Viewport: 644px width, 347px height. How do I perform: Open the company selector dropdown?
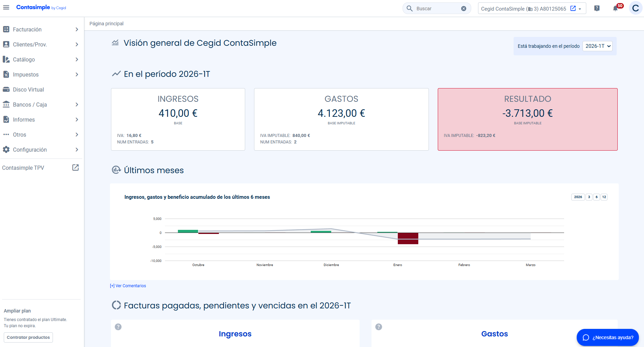point(532,9)
